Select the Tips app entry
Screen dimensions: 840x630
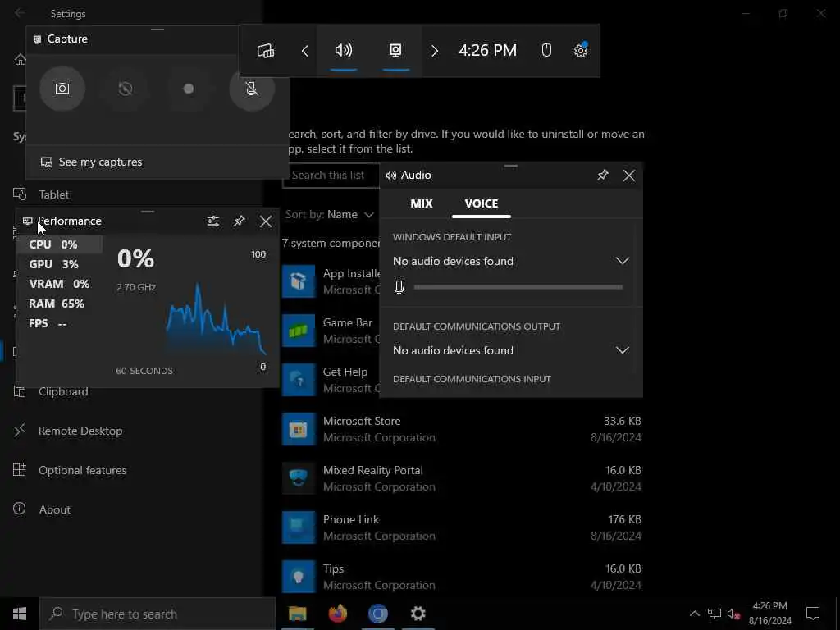(x=462, y=577)
